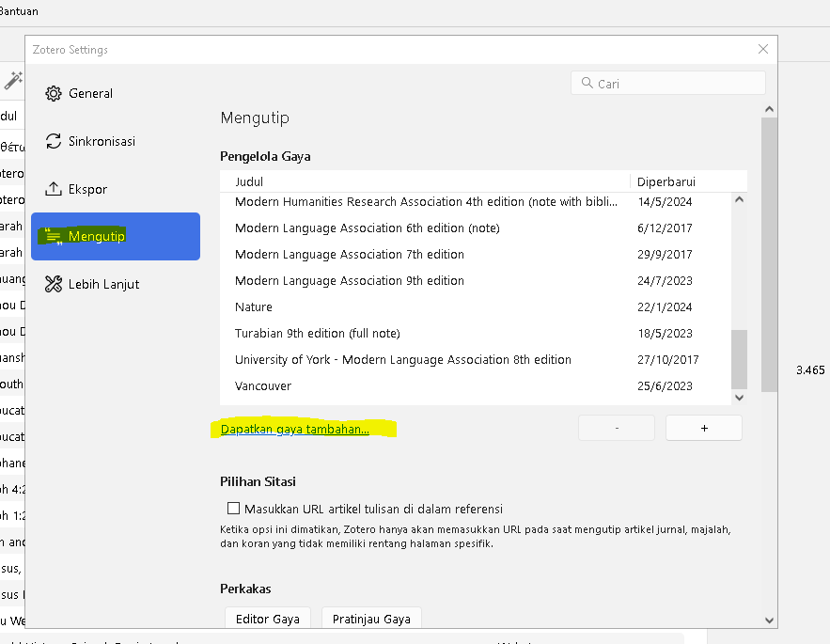Add a style with the plus button
The height and width of the screenshot is (644, 830).
[x=704, y=428]
